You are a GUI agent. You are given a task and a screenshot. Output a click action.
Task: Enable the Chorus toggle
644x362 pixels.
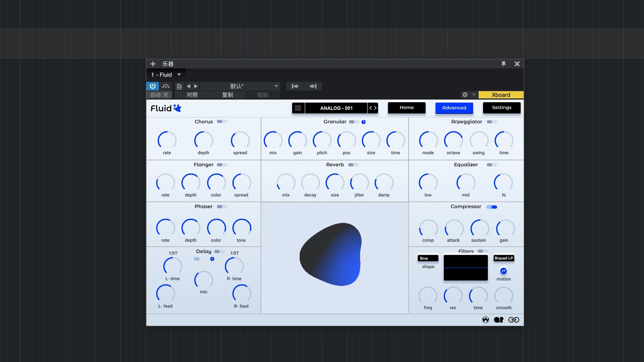click(222, 122)
